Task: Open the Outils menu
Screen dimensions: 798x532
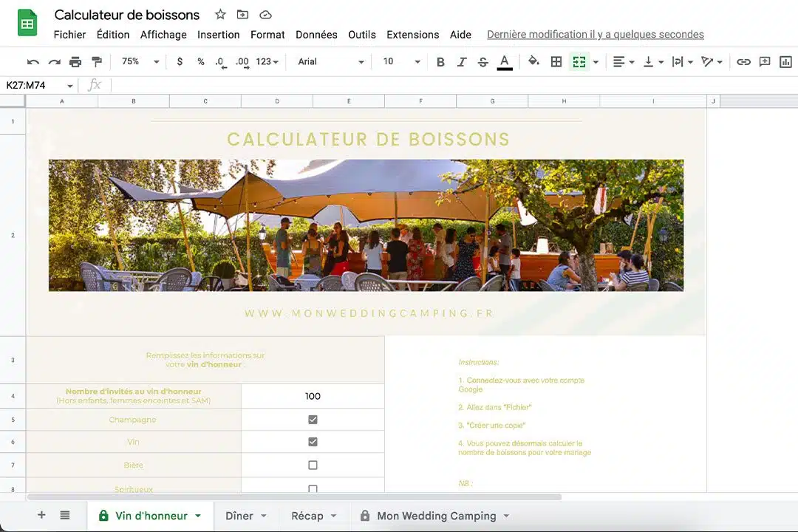Action: [x=362, y=35]
